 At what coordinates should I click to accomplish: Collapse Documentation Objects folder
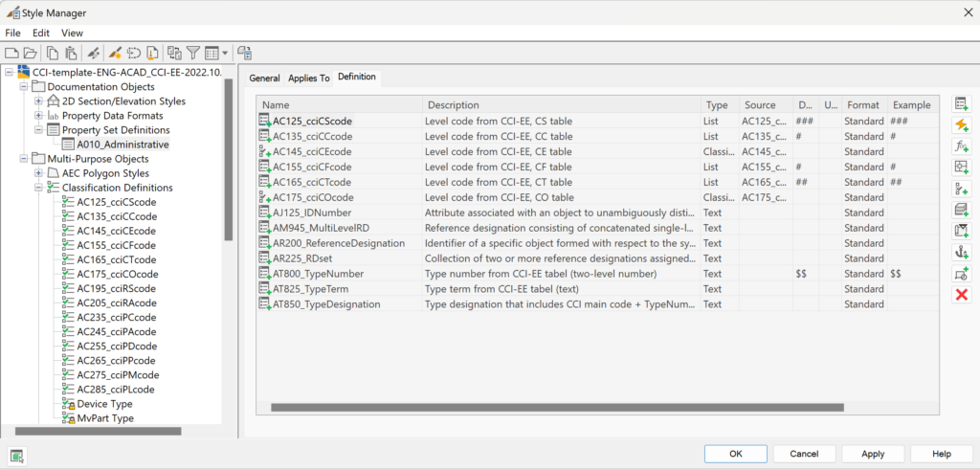(24, 86)
